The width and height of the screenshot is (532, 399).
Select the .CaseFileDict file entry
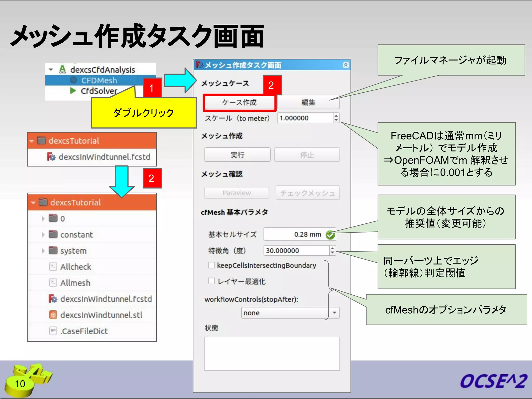[x=84, y=331]
